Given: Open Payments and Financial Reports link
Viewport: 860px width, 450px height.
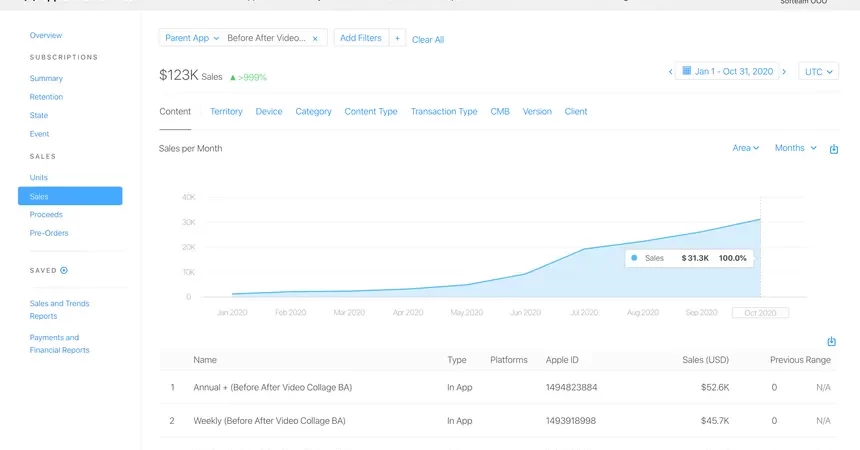Looking at the screenshot, I should 59,344.
